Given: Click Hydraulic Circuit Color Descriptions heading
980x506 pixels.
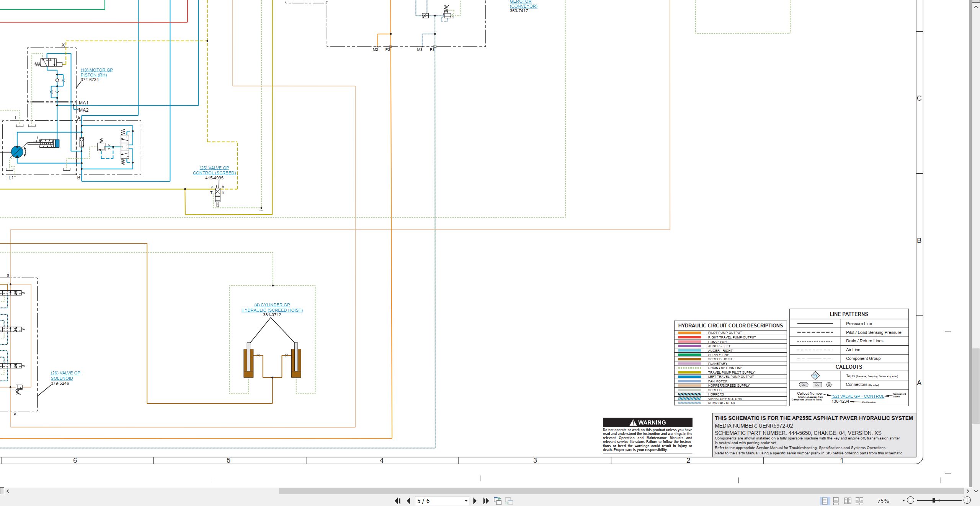Looking at the screenshot, I should pos(730,325).
